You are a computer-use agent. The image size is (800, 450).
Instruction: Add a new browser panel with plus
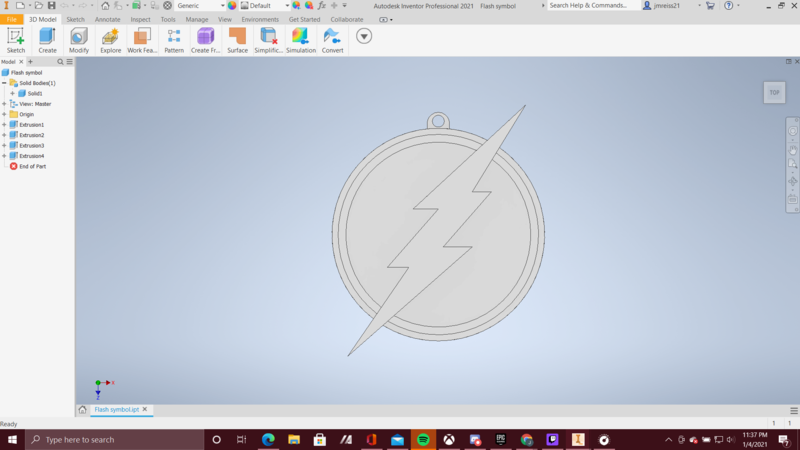[30, 62]
